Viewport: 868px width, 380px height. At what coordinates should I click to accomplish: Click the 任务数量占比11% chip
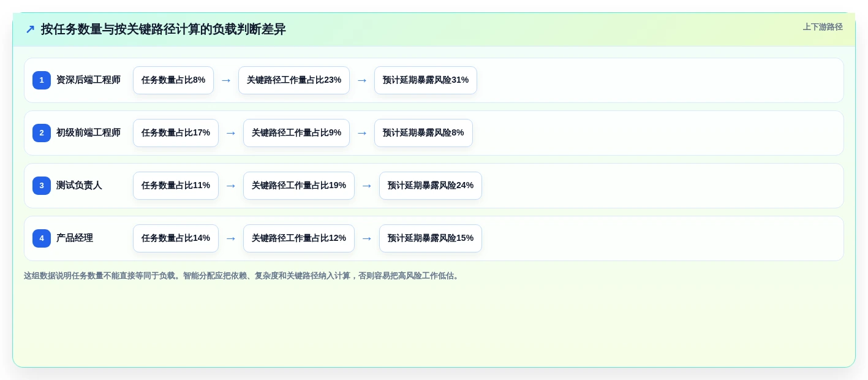176,186
